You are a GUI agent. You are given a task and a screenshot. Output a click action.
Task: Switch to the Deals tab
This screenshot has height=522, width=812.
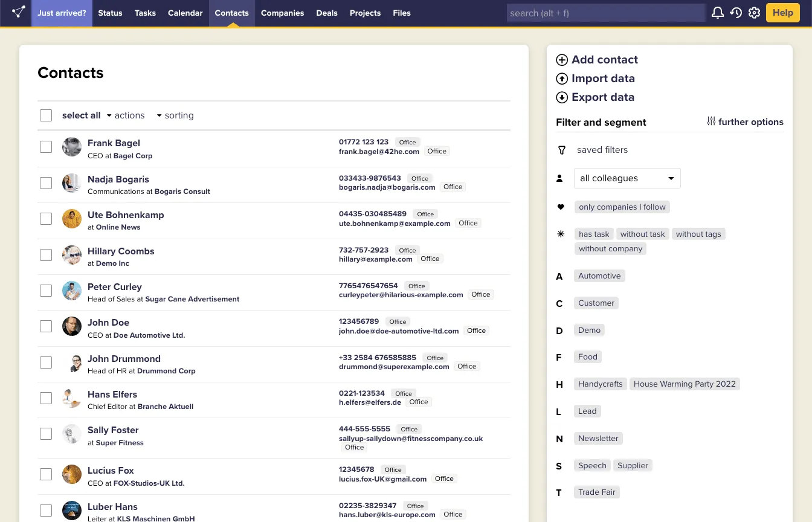pyautogui.click(x=327, y=13)
